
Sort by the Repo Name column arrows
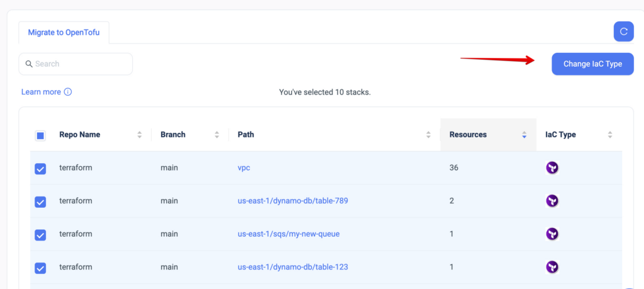140,135
